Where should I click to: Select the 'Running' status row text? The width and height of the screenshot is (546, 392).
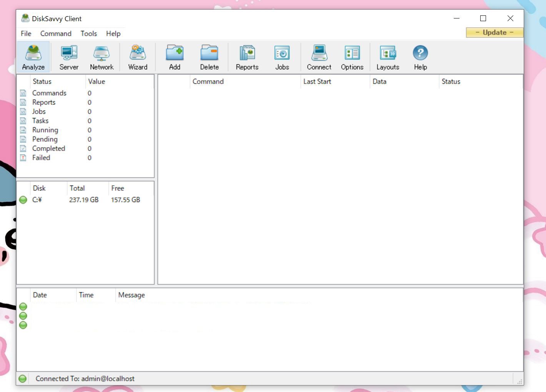[45, 130]
